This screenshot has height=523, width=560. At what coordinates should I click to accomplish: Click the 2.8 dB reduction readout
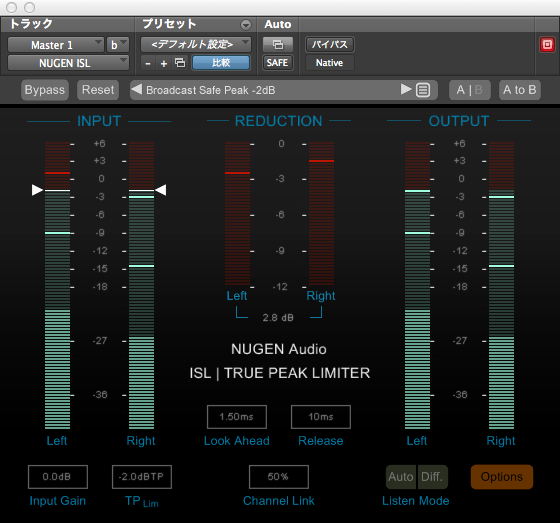point(278,318)
